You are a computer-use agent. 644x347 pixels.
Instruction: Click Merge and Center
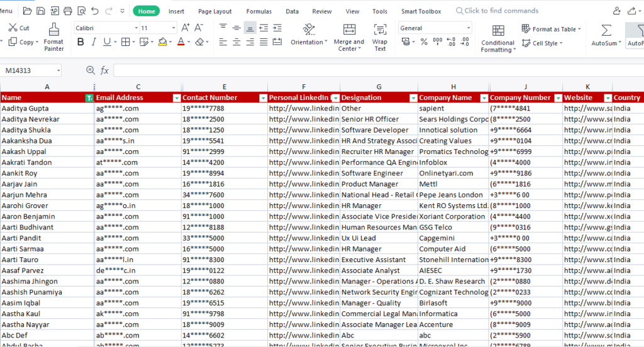(349, 37)
